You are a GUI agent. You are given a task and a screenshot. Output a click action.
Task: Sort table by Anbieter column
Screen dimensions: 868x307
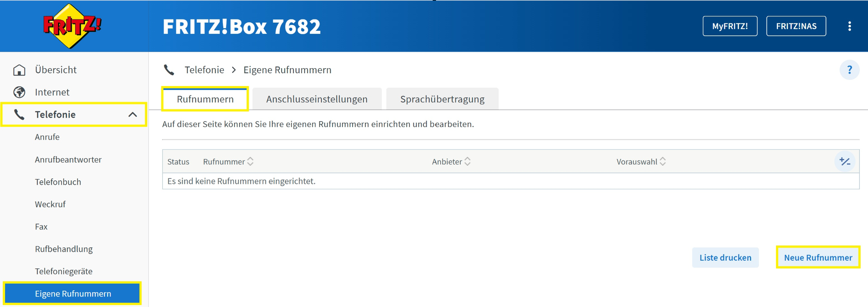(x=451, y=161)
